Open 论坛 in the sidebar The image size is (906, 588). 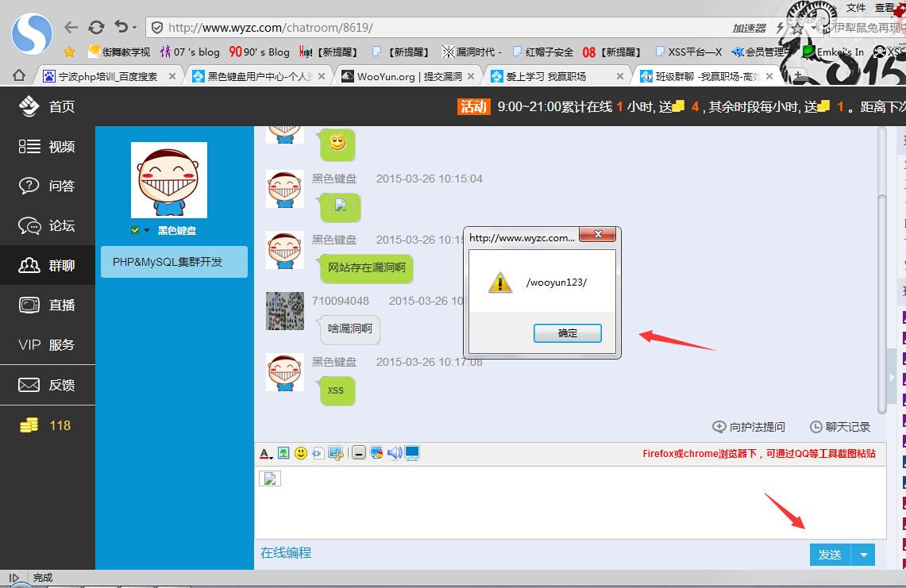pos(48,225)
